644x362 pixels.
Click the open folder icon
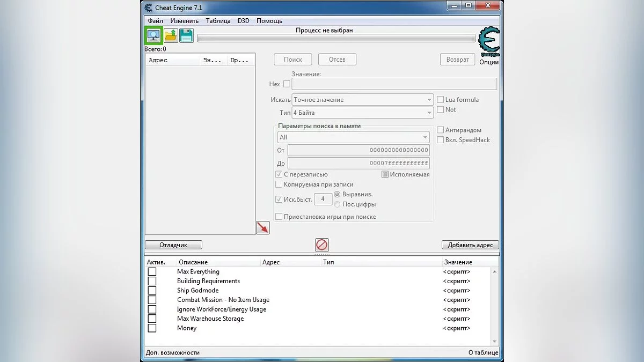pyautogui.click(x=171, y=35)
